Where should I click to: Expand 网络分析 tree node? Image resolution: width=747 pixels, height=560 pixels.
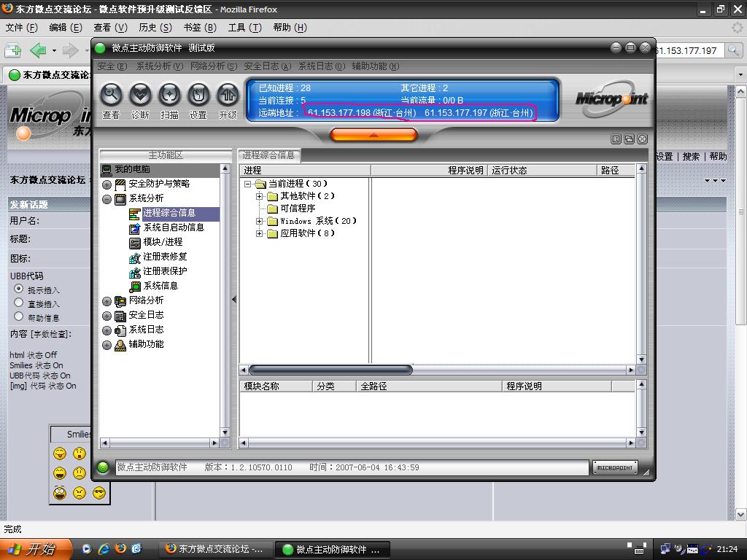pos(107,301)
